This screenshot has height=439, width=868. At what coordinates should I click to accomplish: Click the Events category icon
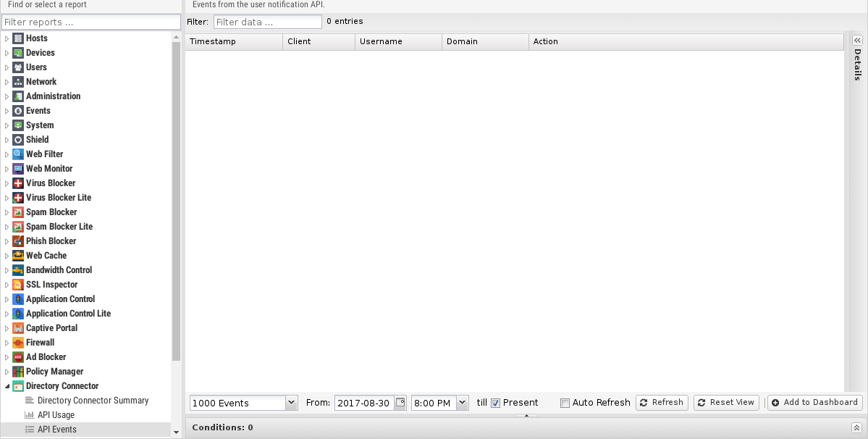[x=17, y=111]
